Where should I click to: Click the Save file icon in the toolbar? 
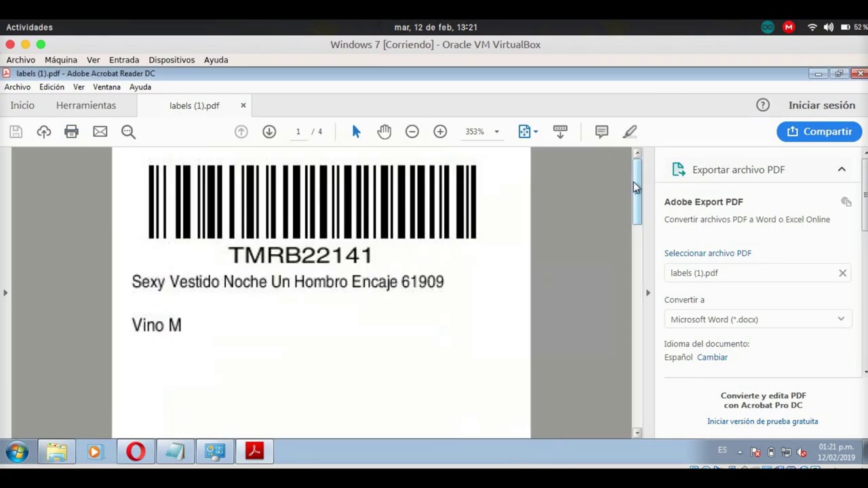[x=16, y=131]
